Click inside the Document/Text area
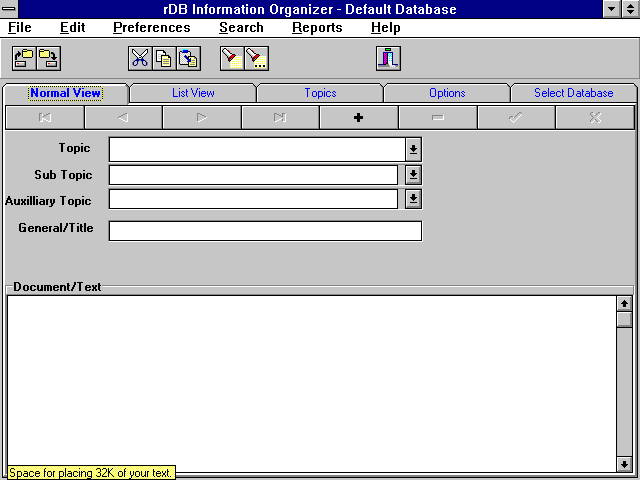Image resolution: width=640 pixels, height=480 pixels. pyautogui.click(x=310, y=380)
